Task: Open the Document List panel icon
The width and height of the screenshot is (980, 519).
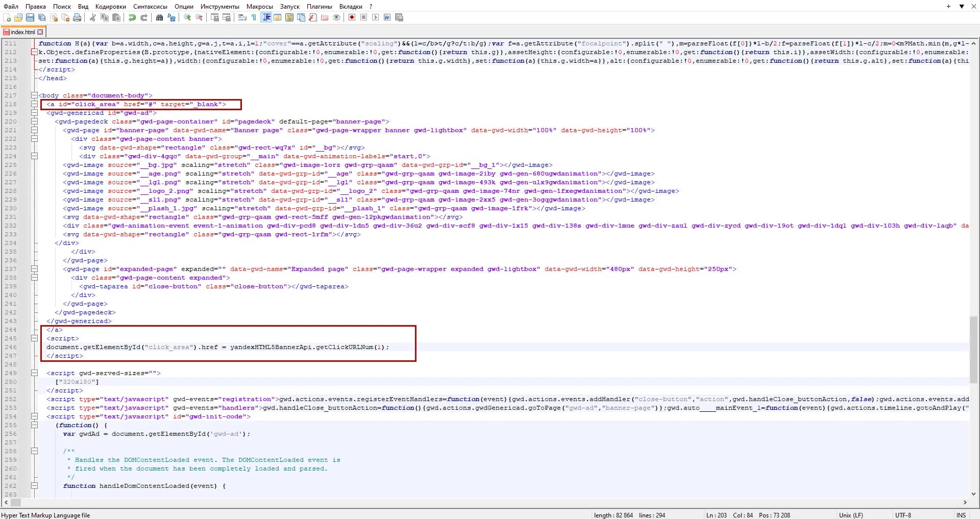Action: click(x=301, y=18)
